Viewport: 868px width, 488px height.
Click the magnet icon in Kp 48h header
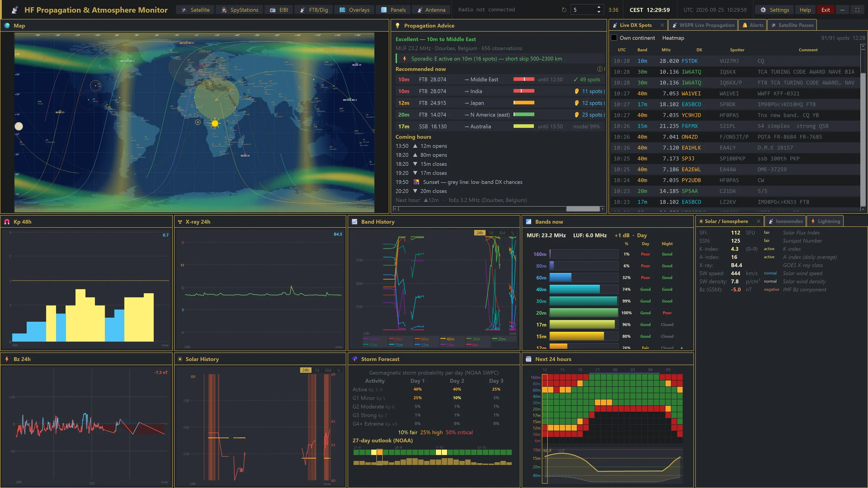point(7,222)
